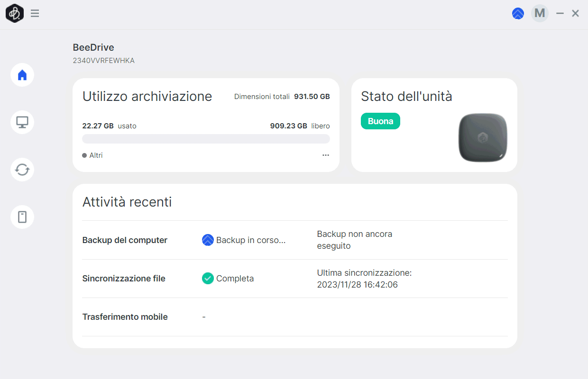Click the BeeDrive device image
The image size is (588, 379).
(483, 138)
